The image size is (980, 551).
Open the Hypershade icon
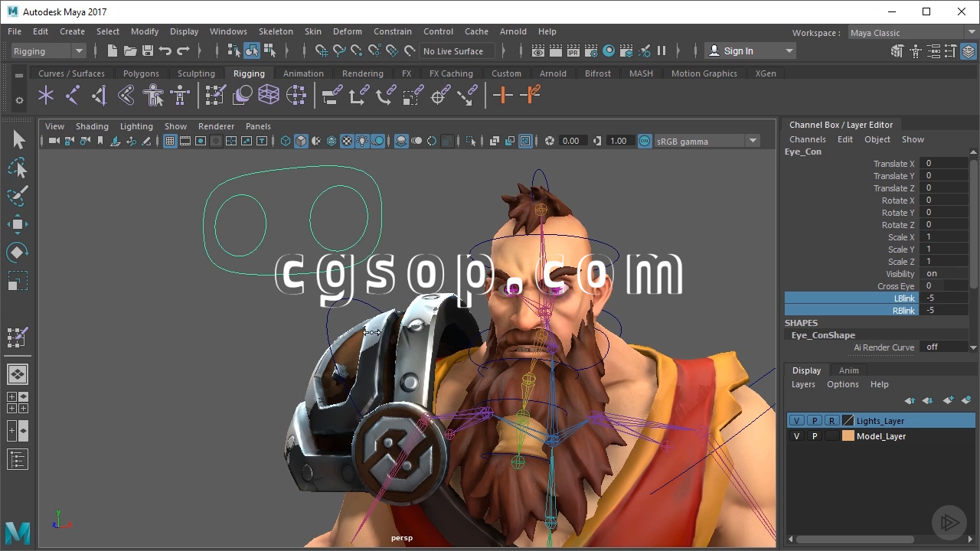(609, 51)
